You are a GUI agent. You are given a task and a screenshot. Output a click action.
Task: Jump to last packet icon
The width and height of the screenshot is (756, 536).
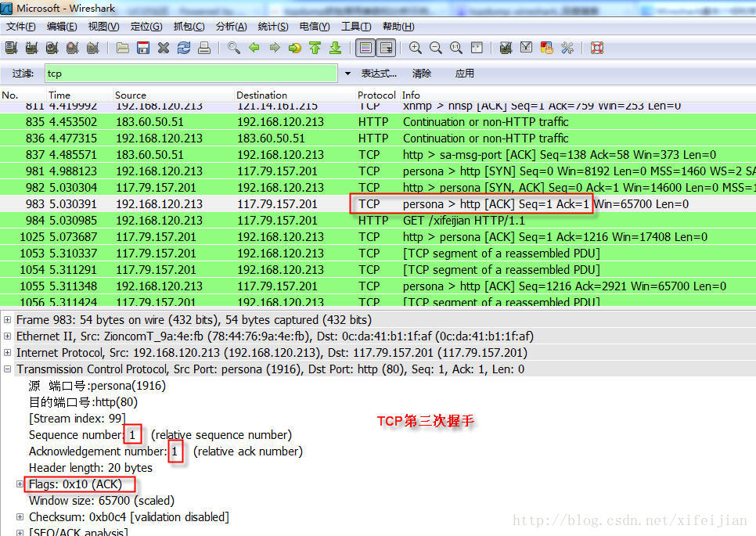[336, 48]
